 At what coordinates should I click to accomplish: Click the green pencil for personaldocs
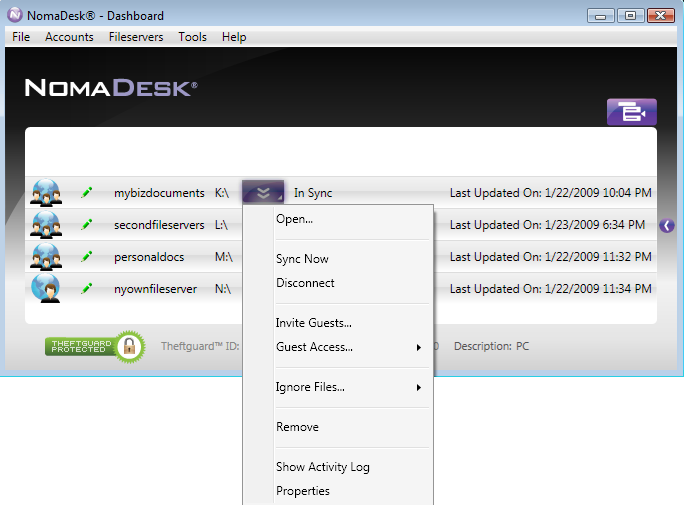point(87,257)
